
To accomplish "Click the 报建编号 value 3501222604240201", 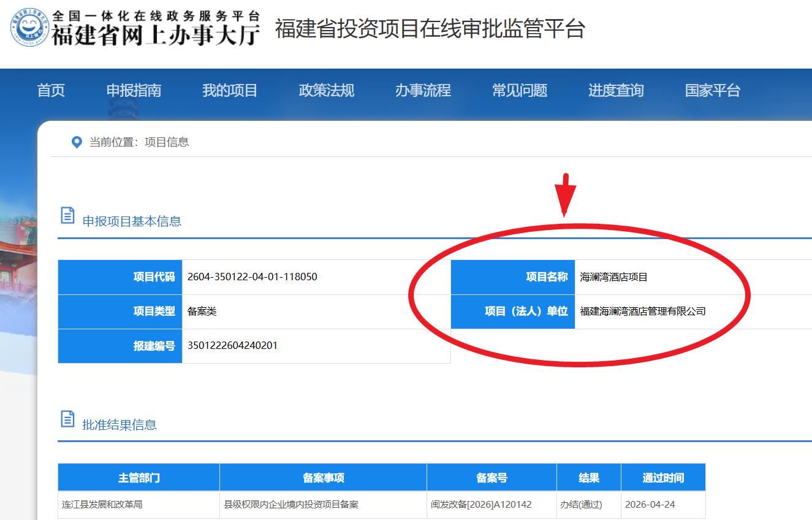I will point(232,345).
